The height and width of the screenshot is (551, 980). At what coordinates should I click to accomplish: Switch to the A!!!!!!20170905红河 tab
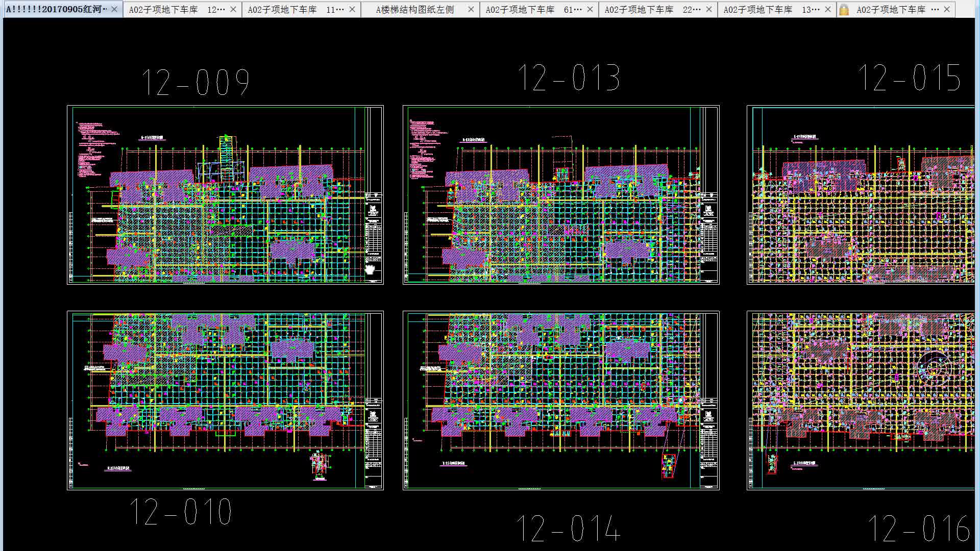click(x=56, y=9)
